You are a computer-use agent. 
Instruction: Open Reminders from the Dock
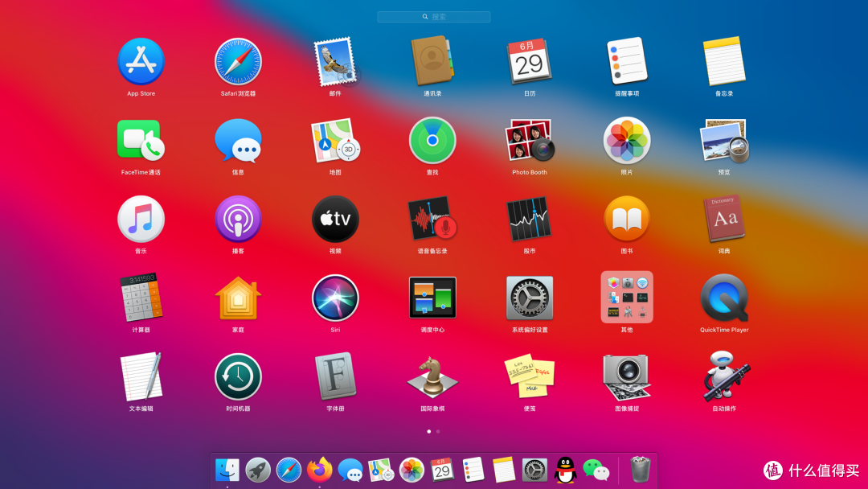click(x=473, y=471)
